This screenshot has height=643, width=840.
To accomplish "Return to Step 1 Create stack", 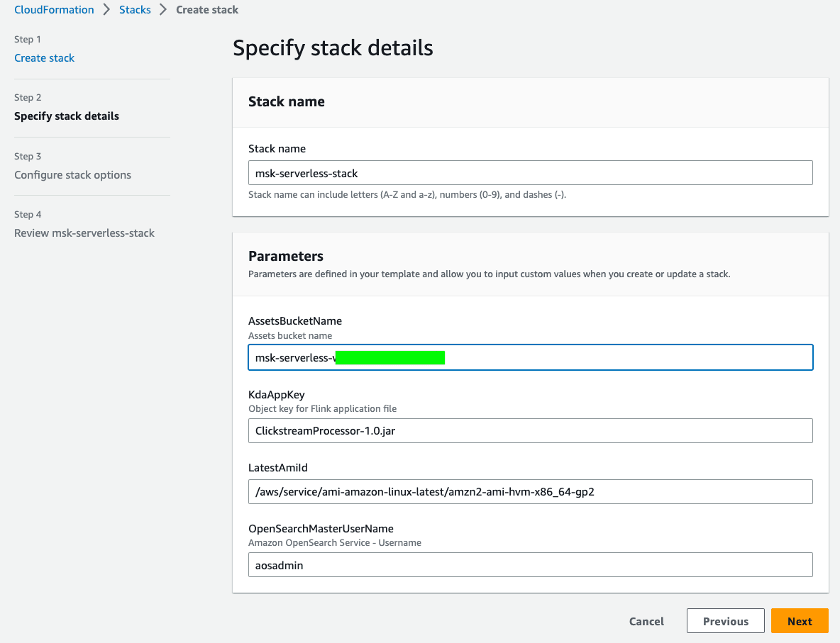I will tap(45, 58).
